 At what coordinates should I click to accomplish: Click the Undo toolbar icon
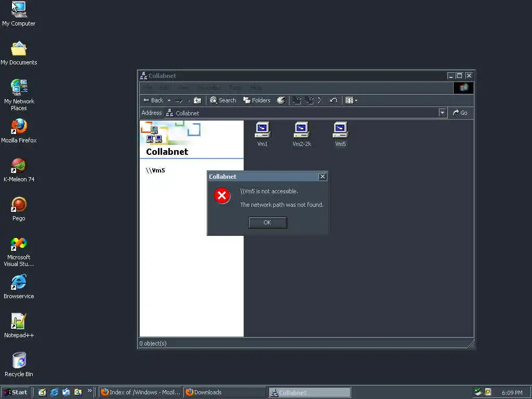tap(334, 100)
